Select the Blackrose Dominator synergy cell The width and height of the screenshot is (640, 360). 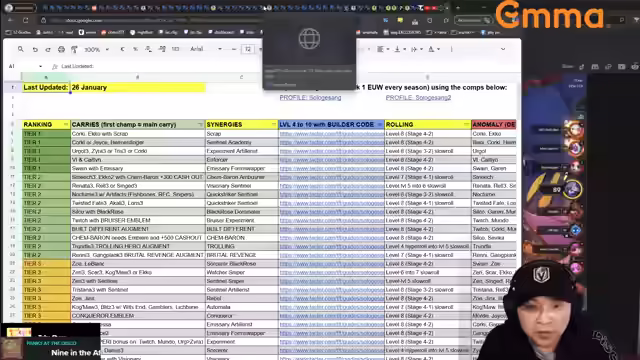242,212
